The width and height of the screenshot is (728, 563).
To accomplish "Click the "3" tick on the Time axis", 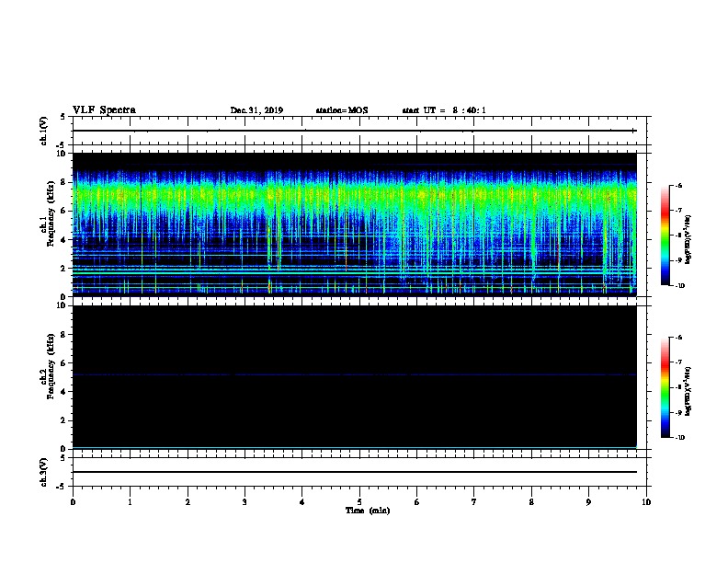I will tap(245, 502).
